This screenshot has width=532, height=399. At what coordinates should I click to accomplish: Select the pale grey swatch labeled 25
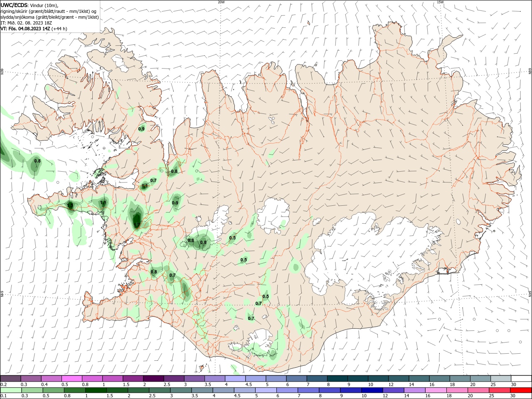coord(500,378)
